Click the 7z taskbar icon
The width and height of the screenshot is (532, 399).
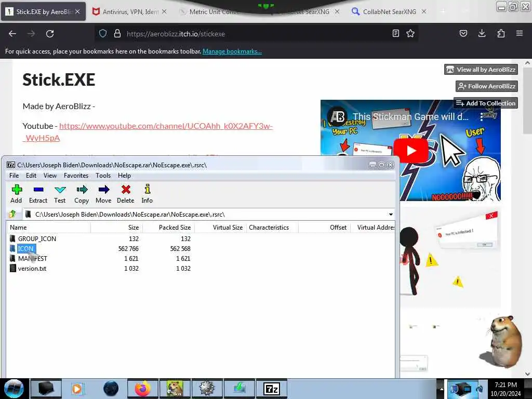[271, 389]
